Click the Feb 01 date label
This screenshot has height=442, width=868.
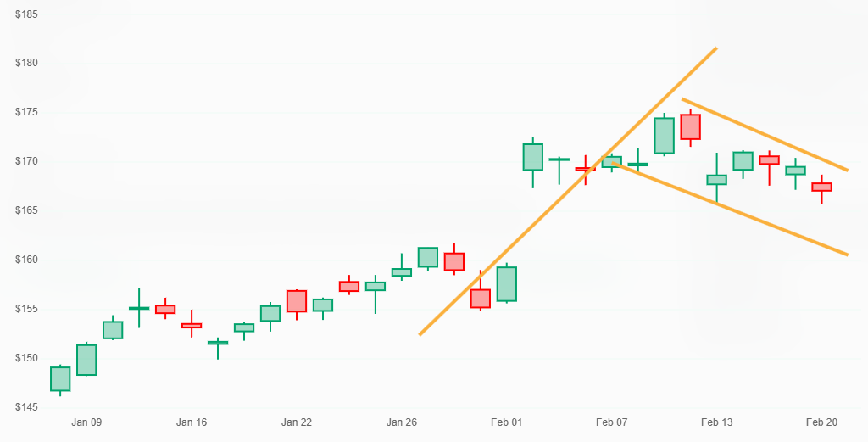(x=507, y=422)
